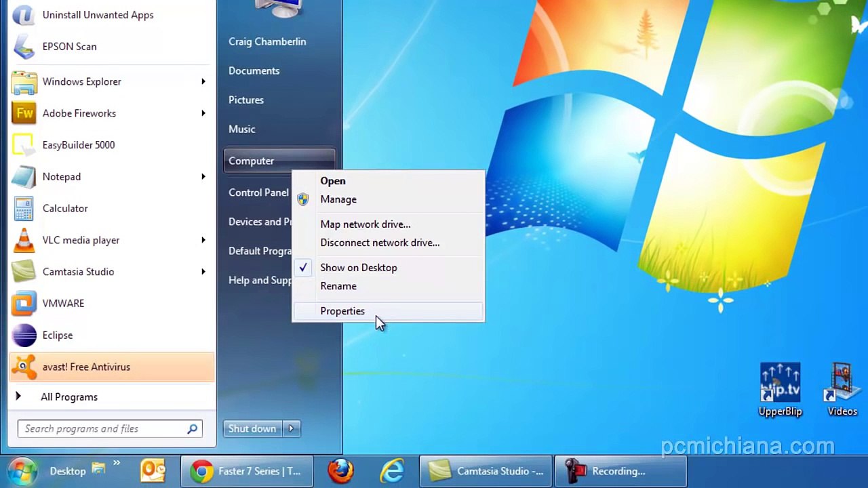Click the Eclipse sphere icon
The image size is (868, 488).
[24, 335]
